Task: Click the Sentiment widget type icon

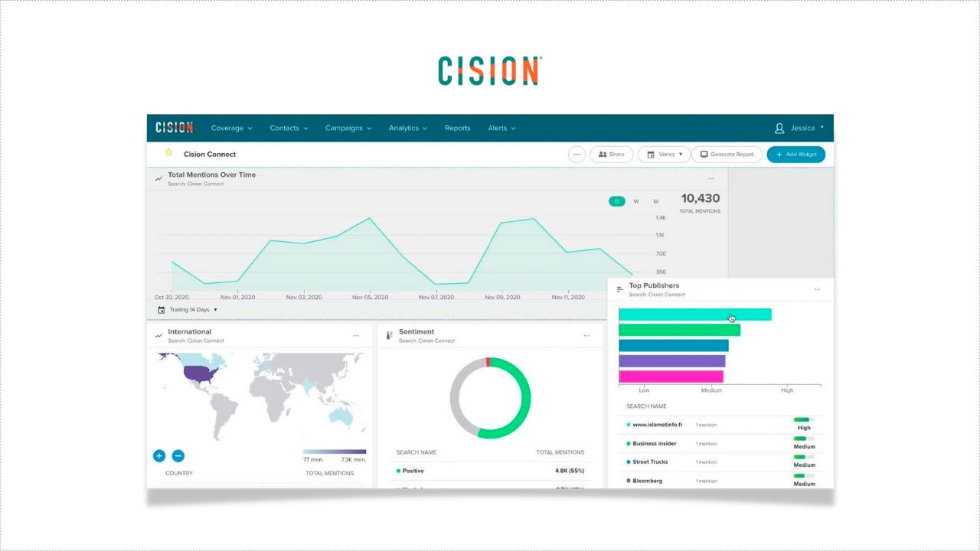Action: (389, 335)
